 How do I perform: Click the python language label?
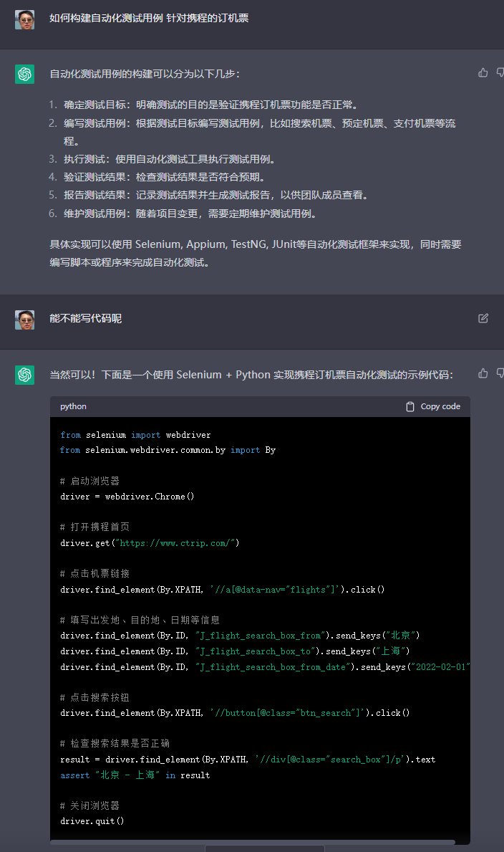[73, 406]
